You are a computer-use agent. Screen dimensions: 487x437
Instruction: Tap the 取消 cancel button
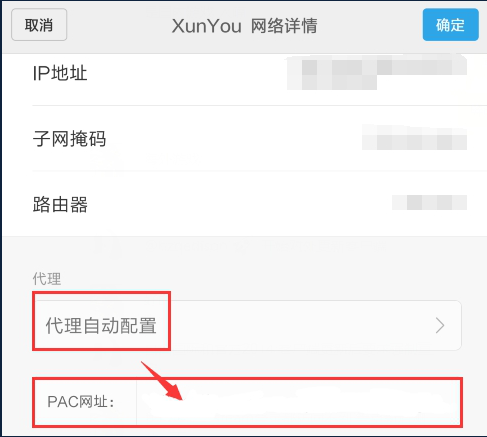pos(39,25)
